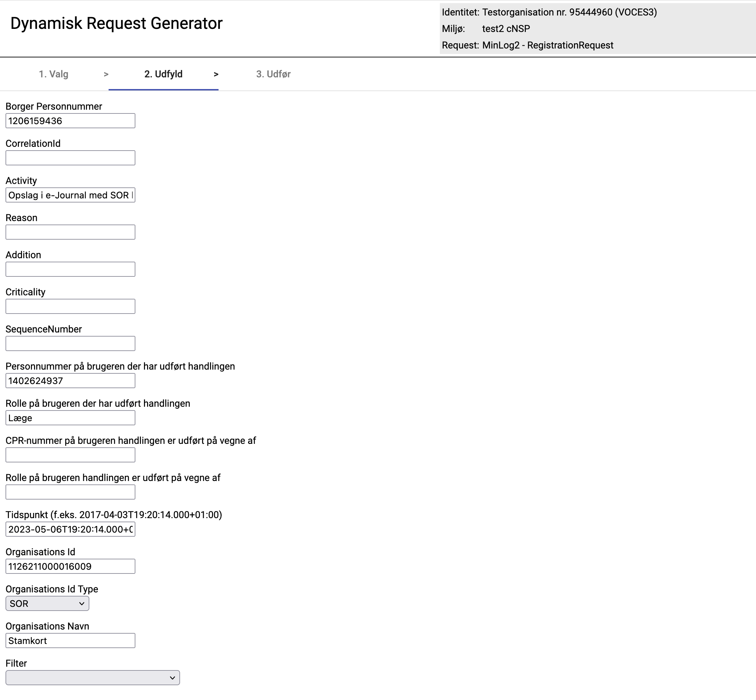
Task: Focus the Criticality input box
Action: (70, 306)
